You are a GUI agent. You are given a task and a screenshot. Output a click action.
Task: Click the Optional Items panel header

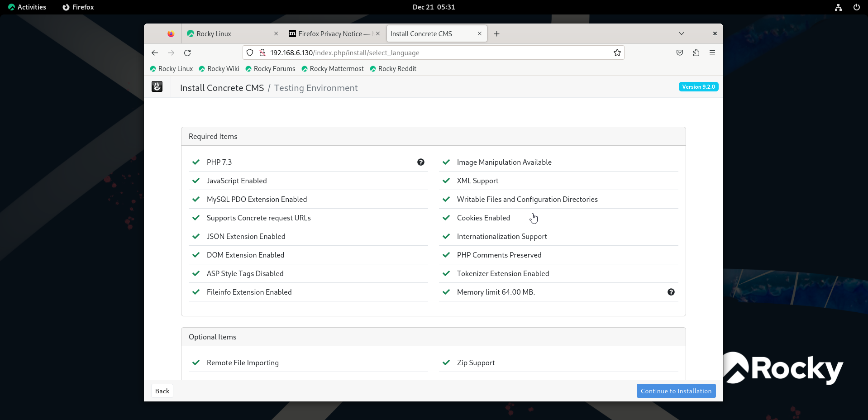coord(434,337)
